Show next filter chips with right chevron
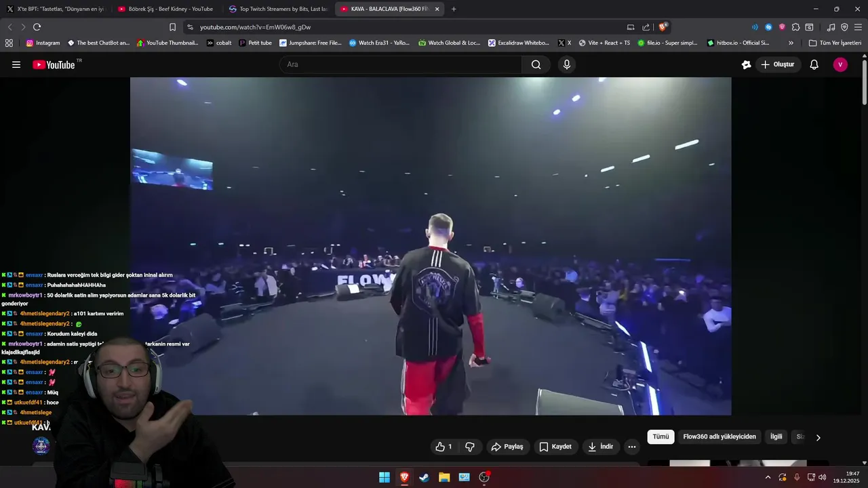This screenshot has height=488, width=868. [x=818, y=437]
